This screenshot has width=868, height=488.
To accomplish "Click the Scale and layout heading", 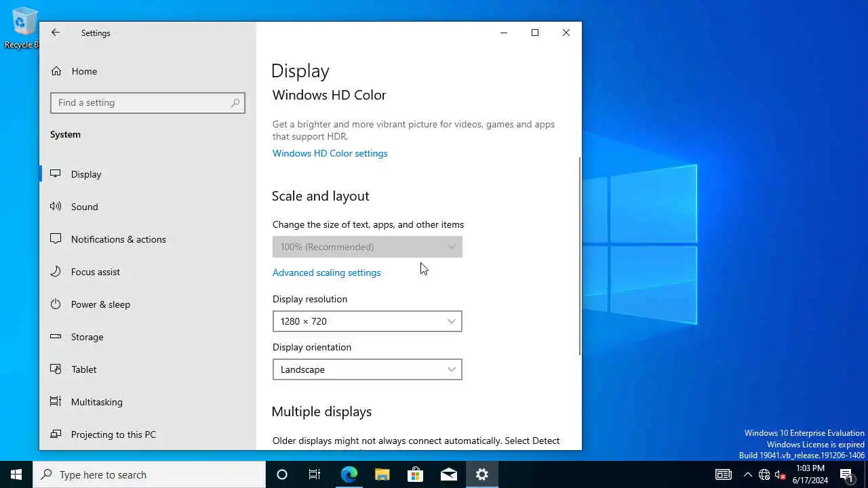I will pos(320,196).
